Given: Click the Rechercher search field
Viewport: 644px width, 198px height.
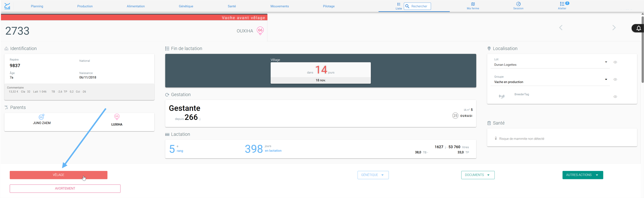Looking at the screenshot, I should coord(417,6).
